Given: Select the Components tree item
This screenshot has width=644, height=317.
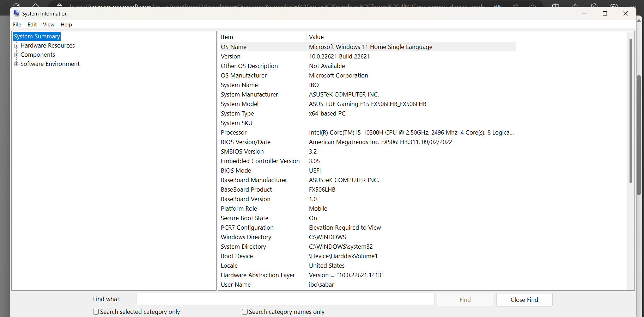Looking at the screenshot, I should pos(38,55).
